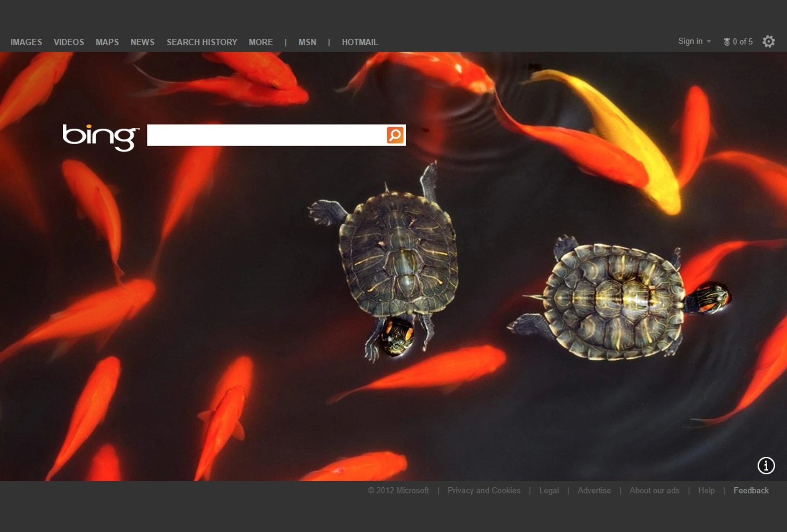The height and width of the screenshot is (532, 787).
Task: Click the orange magnifier search button
Action: (x=395, y=135)
